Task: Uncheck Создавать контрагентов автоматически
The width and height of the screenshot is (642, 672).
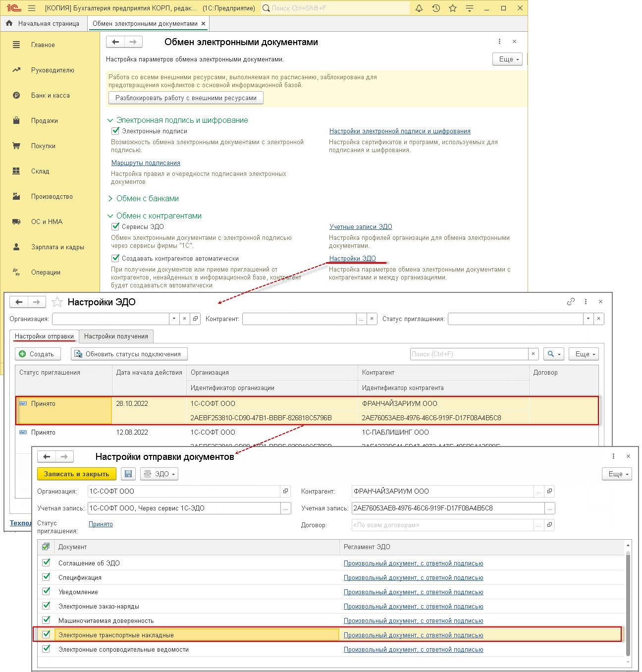Action: coord(115,258)
